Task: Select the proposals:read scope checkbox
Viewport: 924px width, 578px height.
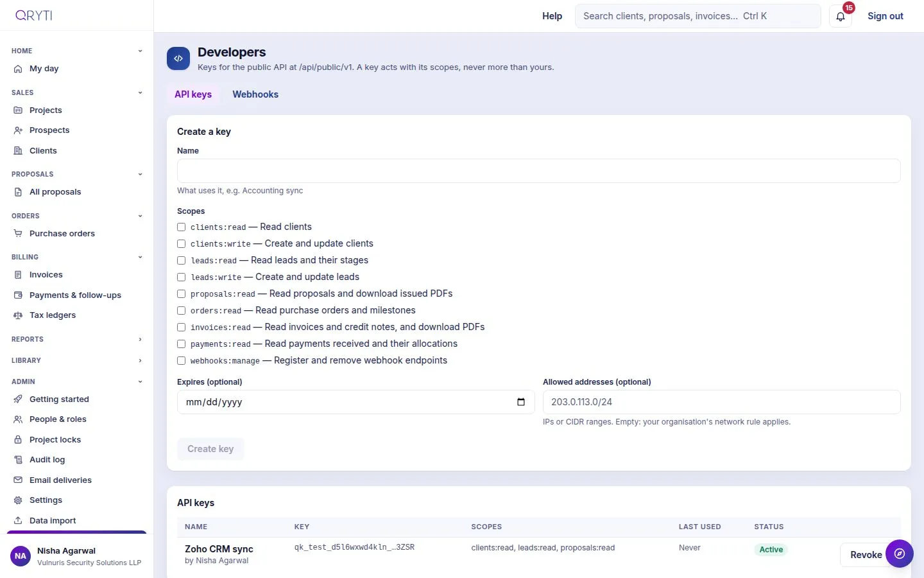Action: (x=182, y=294)
